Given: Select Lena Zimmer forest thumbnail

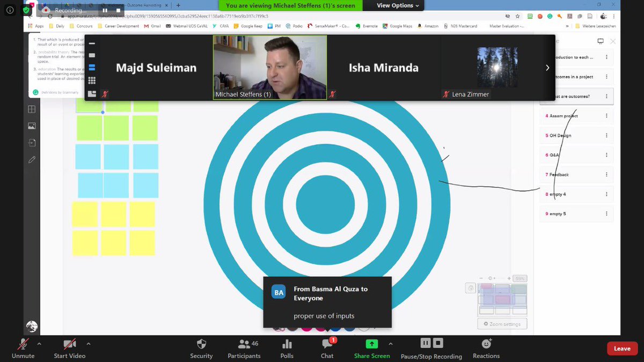Looking at the screenshot, I should coord(497,68).
